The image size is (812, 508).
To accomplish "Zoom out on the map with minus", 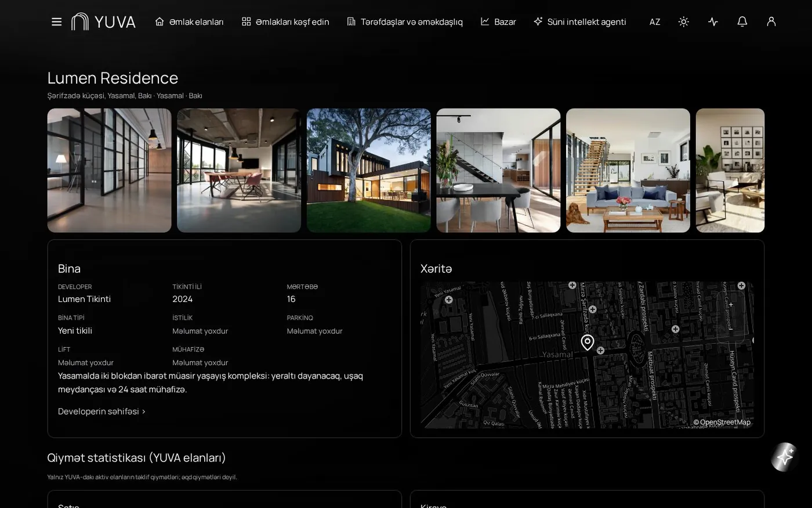I will point(731,329).
